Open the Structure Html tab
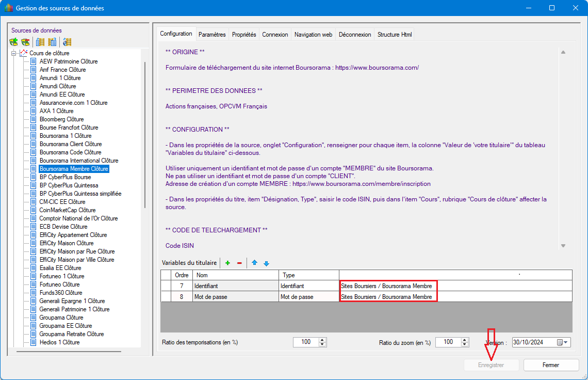 395,35
